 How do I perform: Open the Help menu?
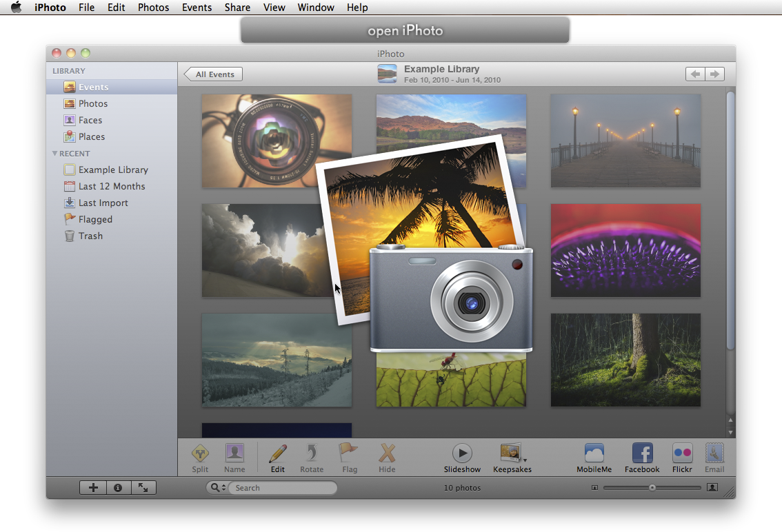(x=357, y=8)
